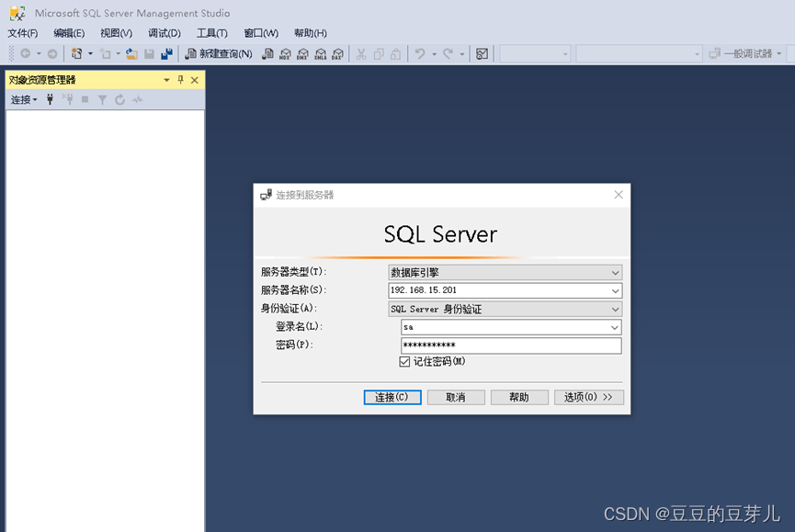Open the 服务器名称 dropdown arrow
The height and width of the screenshot is (532, 795).
click(615, 291)
